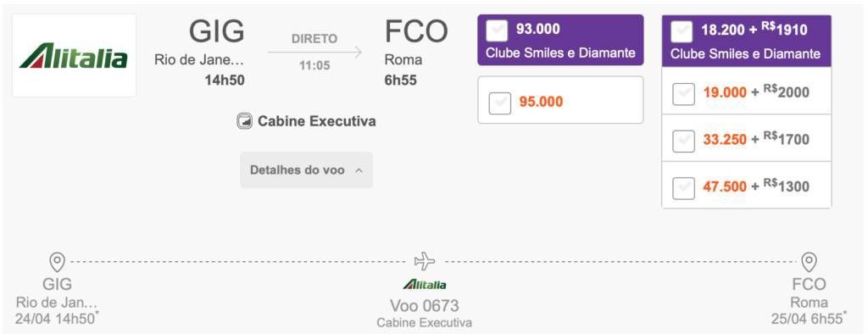The image size is (868, 334).
Task: Click the FCO arrival location pin icon
Action: (x=810, y=261)
